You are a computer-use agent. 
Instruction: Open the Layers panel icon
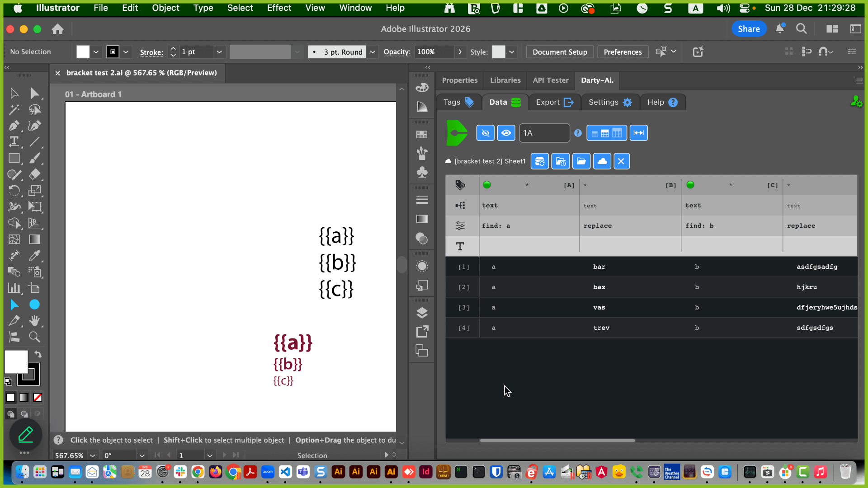point(422,313)
